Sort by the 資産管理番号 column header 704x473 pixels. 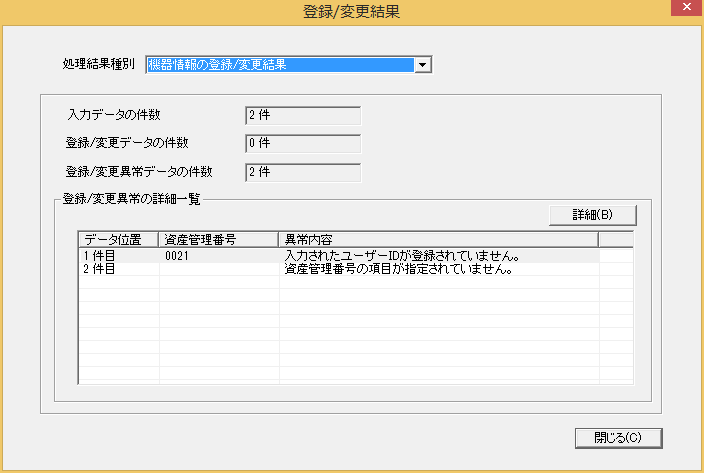219,240
